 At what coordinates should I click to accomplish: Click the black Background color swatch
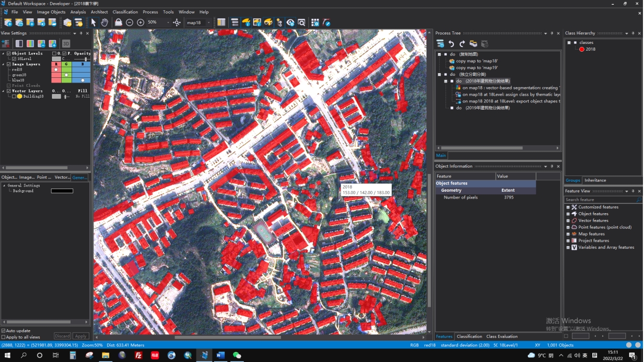62,191
